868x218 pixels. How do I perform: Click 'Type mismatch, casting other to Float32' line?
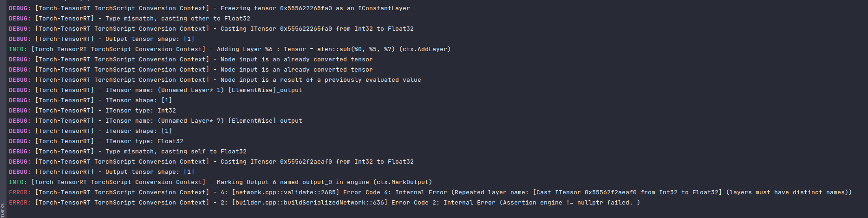[x=177, y=19]
